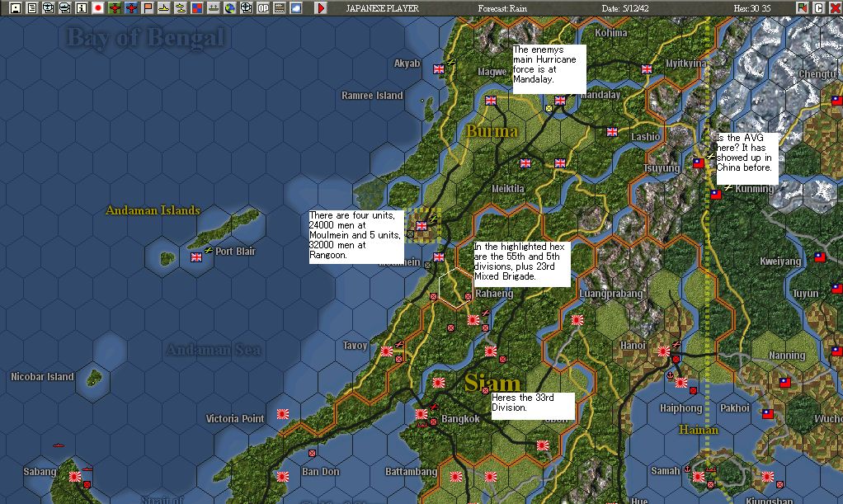Viewport: 843px width, 504px height.
Task: Click the 'C' button at top right
Action: 818,8
